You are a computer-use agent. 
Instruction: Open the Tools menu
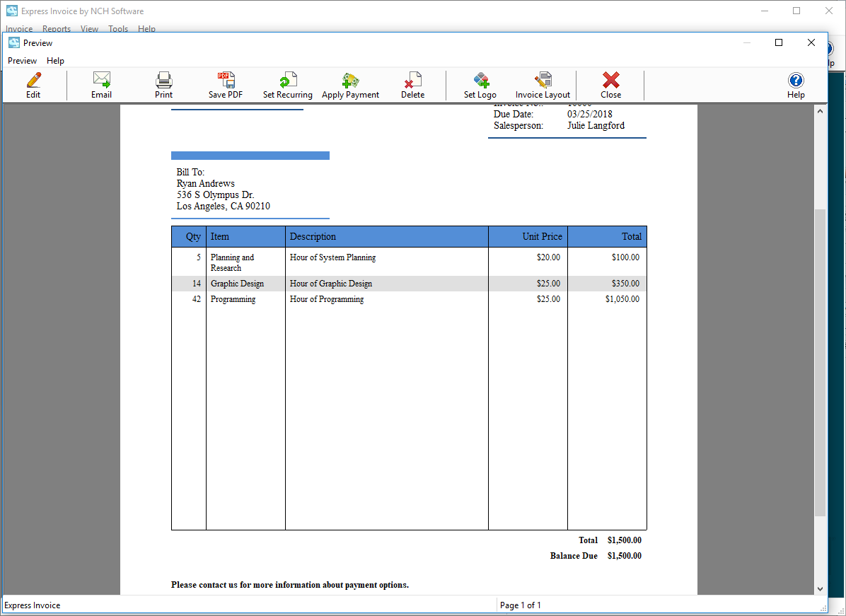117,29
